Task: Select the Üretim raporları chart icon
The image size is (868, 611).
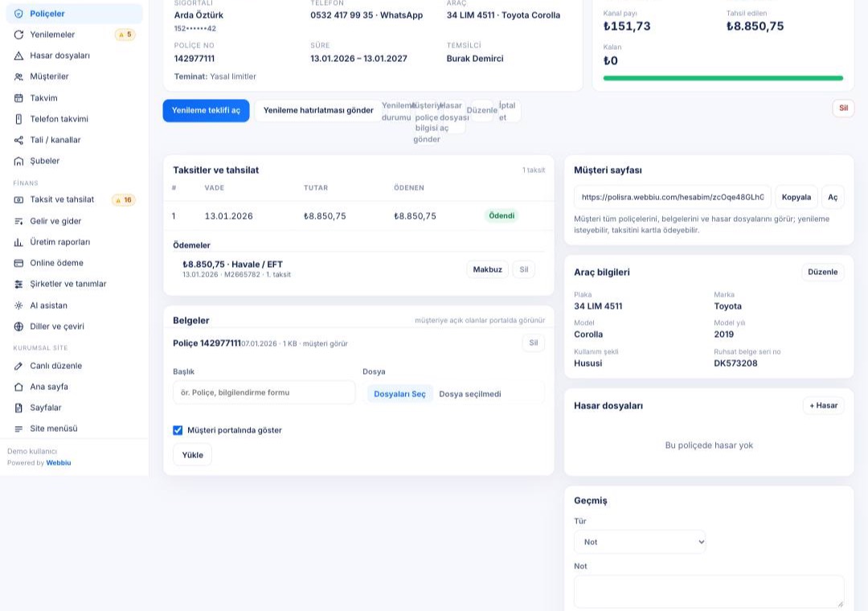Action: click(18, 242)
